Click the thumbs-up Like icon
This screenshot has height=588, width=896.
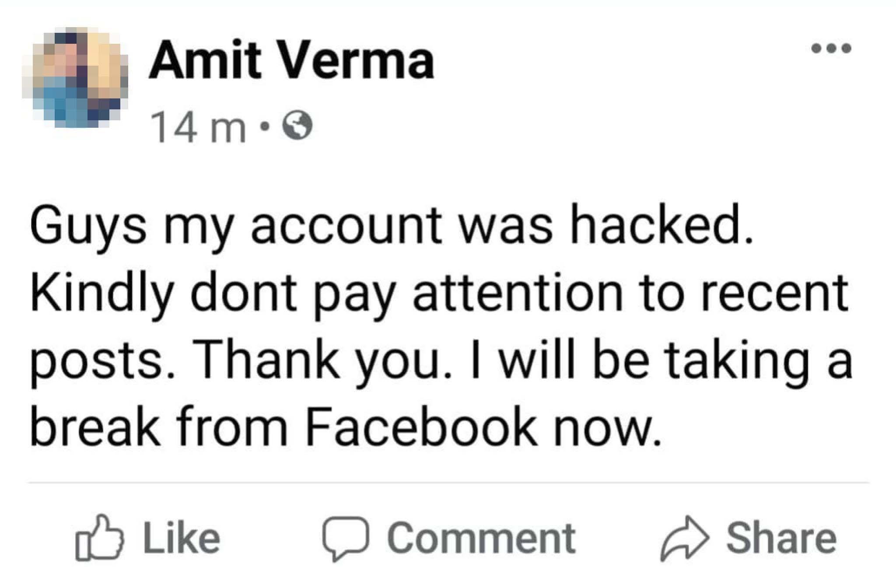[x=99, y=538]
